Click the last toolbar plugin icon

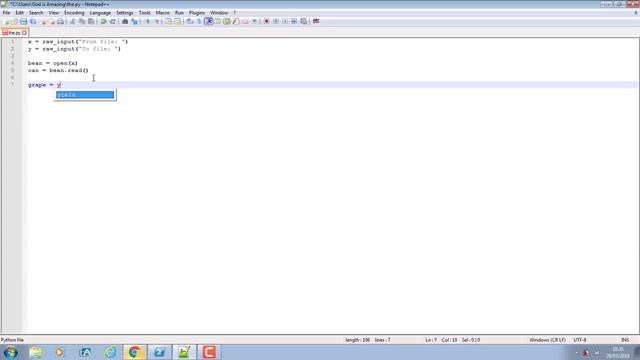pyautogui.click(x=316, y=21)
